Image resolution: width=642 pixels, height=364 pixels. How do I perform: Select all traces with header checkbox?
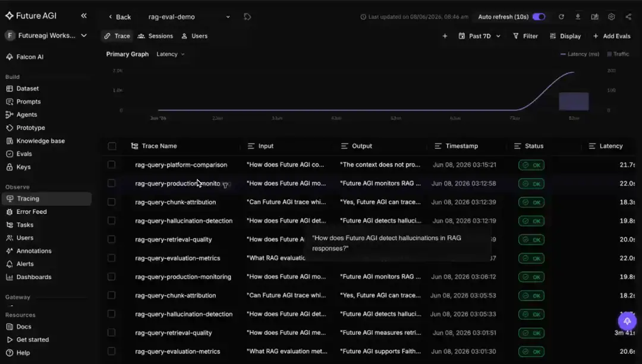(112, 146)
